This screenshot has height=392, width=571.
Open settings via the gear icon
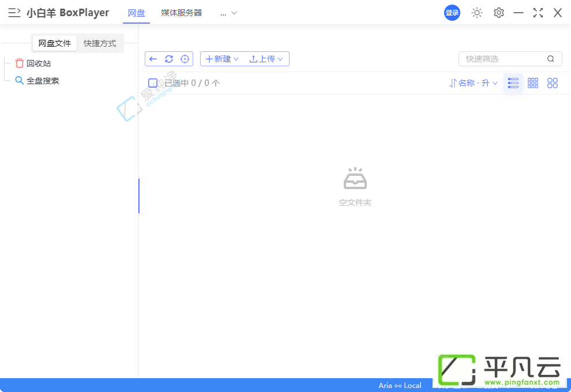pyautogui.click(x=498, y=13)
